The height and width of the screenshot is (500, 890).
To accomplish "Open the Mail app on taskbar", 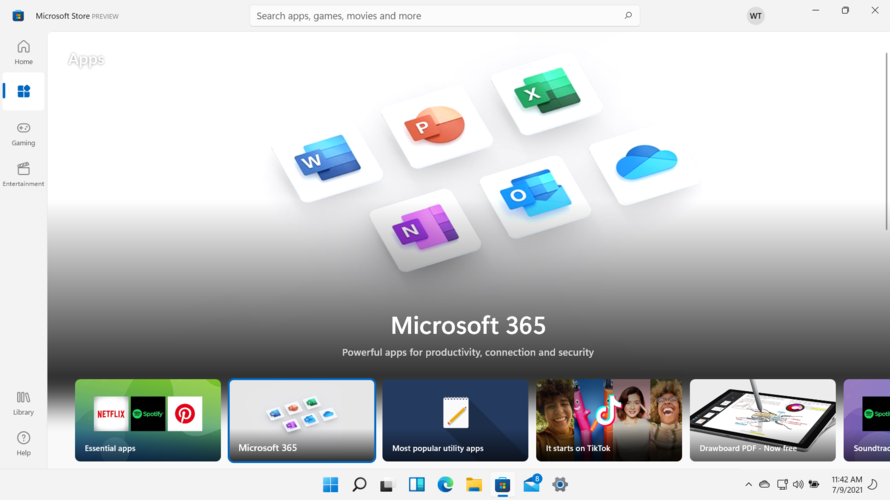I will pos(532,485).
